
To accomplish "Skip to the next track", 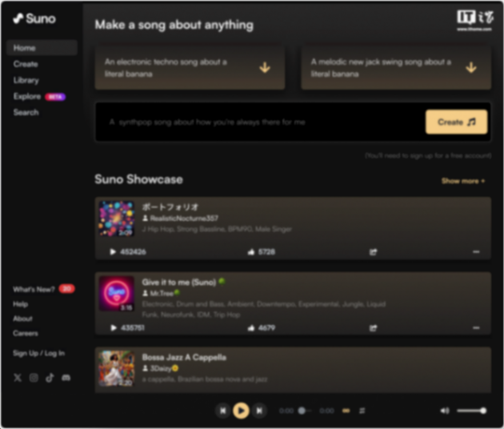I will [259, 411].
